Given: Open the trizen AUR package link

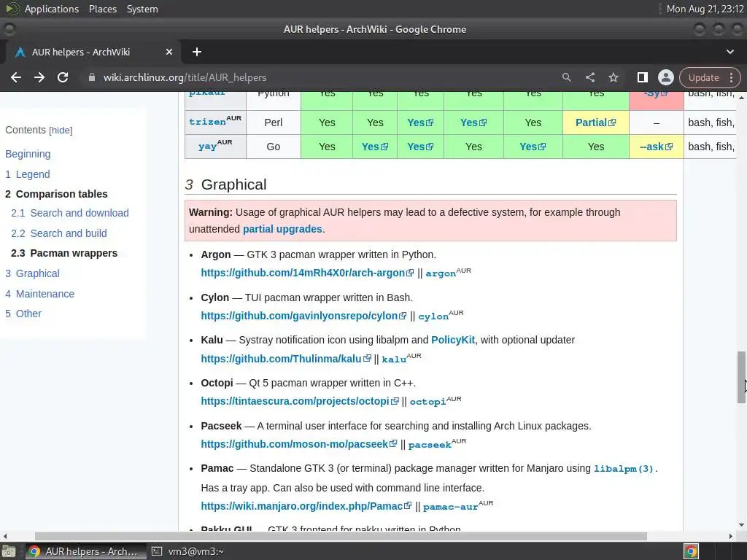Looking at the screenshot, I should pos(207,122).
